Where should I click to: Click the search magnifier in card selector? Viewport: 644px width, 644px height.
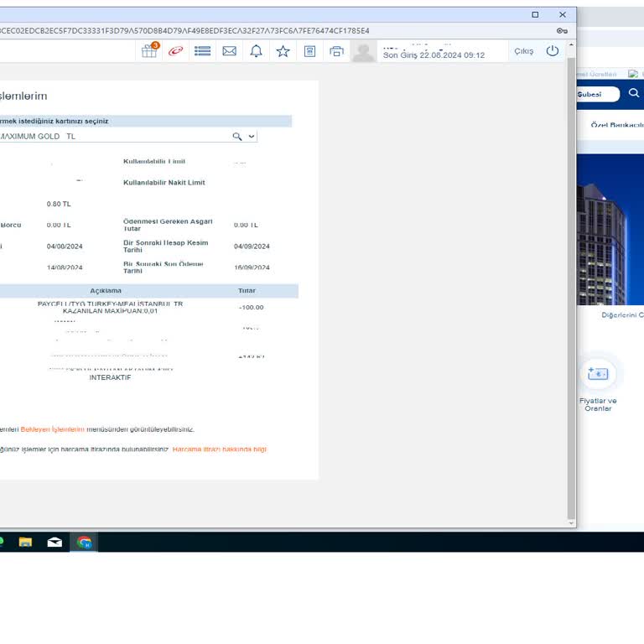point(237,137)
